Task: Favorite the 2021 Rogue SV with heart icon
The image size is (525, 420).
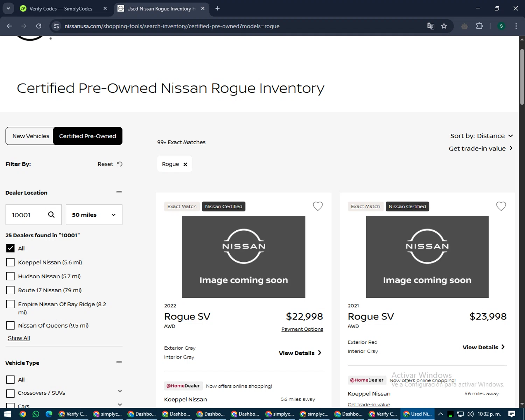Action: (x=501, y=206)
